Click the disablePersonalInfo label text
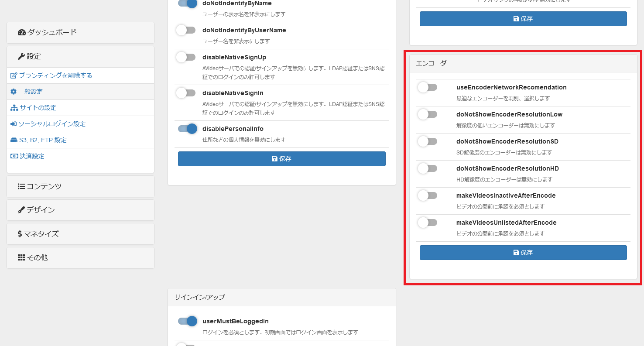The width and height of the screenshot is (644, 346). [x=233, y=129]
